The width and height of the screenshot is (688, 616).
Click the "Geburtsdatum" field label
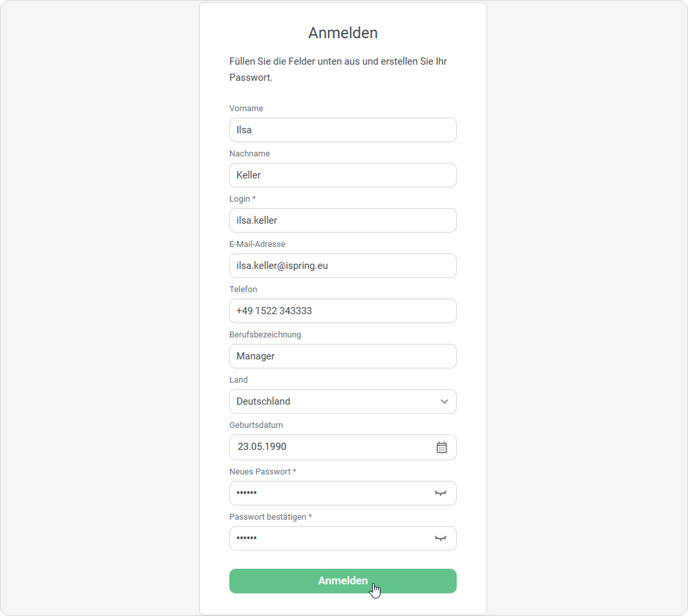(x=256, y=425)
